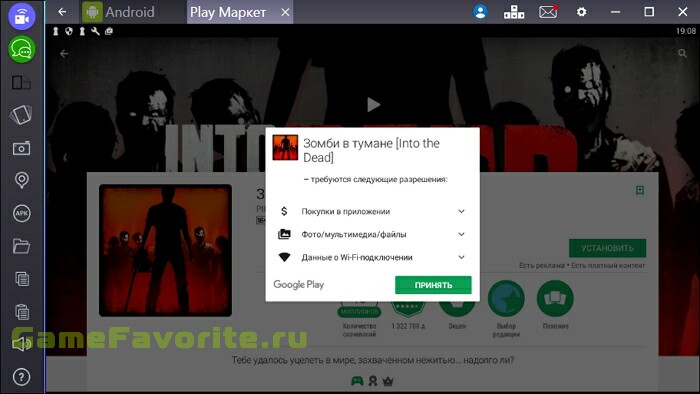
Task: Open the user account icon
Action: 480,12
